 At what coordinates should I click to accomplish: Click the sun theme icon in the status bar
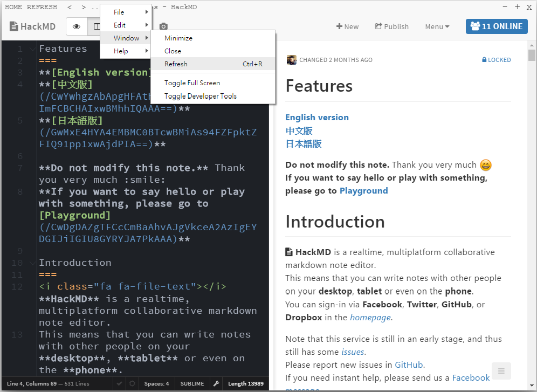[132, 383]
